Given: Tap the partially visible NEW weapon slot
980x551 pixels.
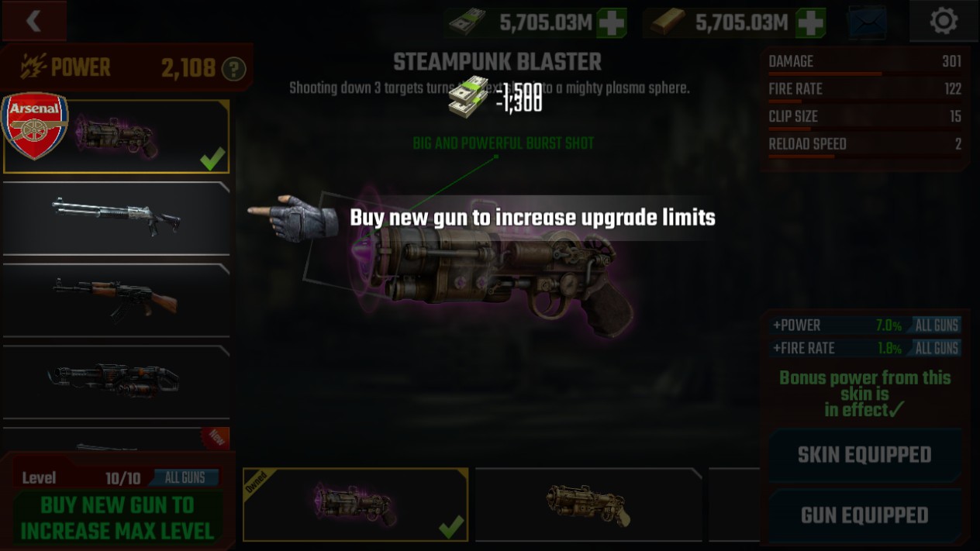Looking at the screenshot, I should (116, 439).
